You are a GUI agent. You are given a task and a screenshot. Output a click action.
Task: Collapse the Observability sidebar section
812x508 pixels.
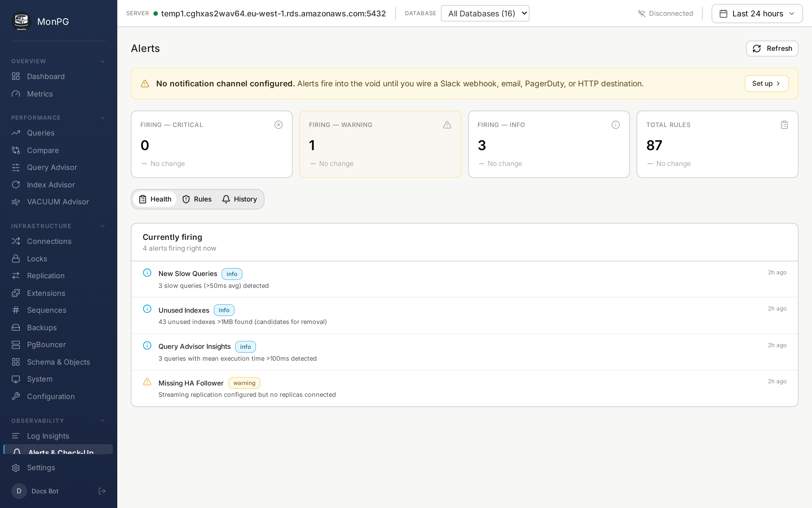[x=103, y=421]
